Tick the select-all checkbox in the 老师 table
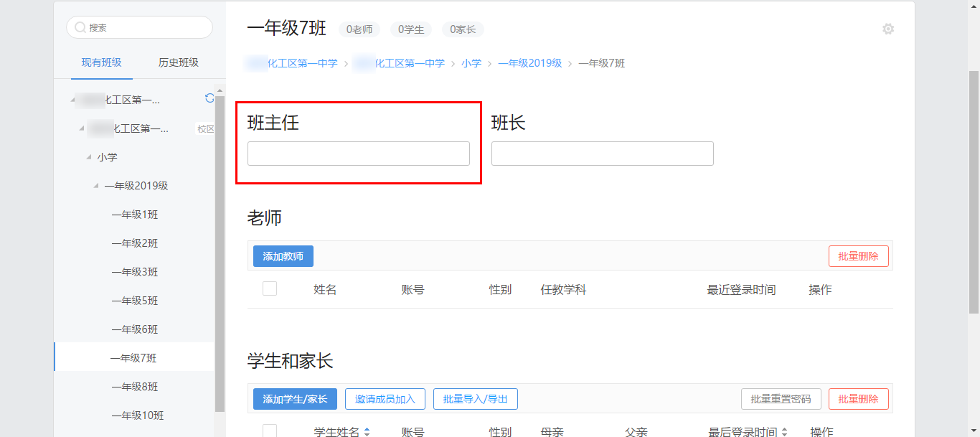This screenshot has width=980, height=437. click(270, 289)
